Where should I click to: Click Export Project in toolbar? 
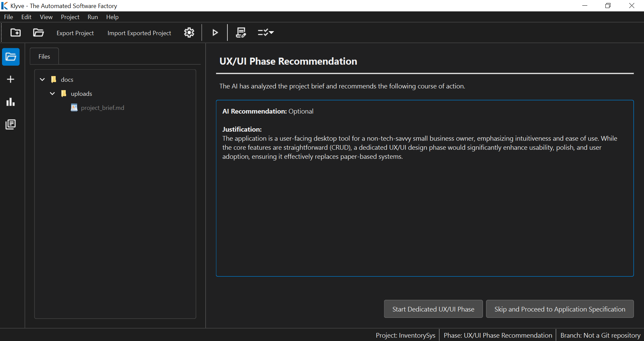(x=75, y=33)
